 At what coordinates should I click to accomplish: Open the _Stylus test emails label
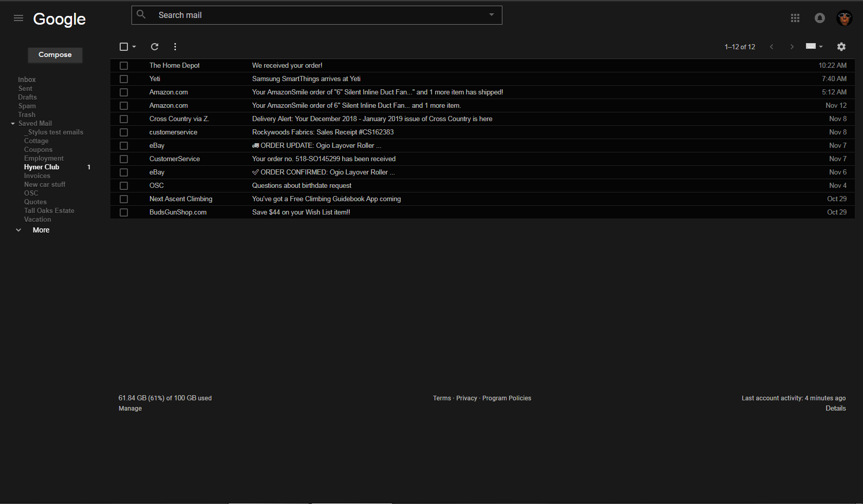coord(53,132)
